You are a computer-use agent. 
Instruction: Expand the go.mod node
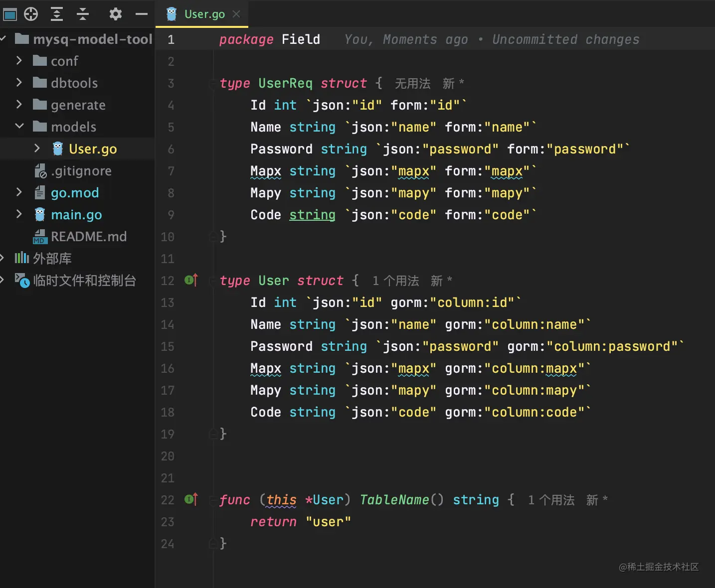click(x=19, y=192)
